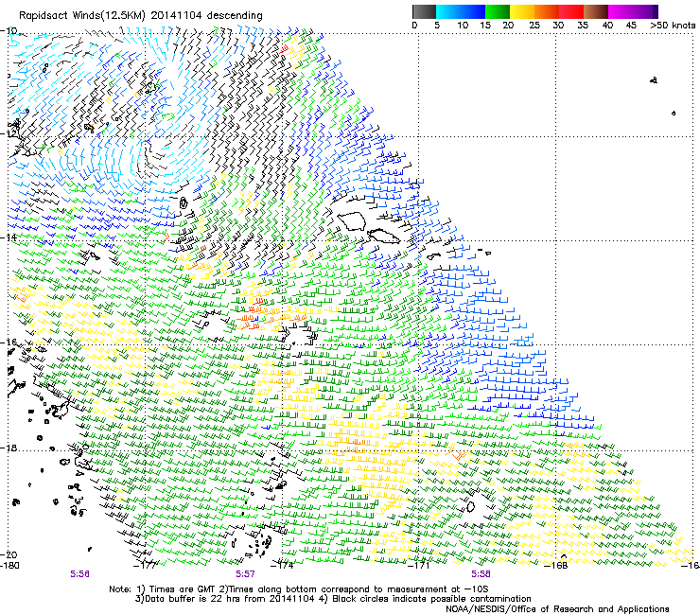
Task: Select the '-12' latitude axis label
Action: pos(9,133)
